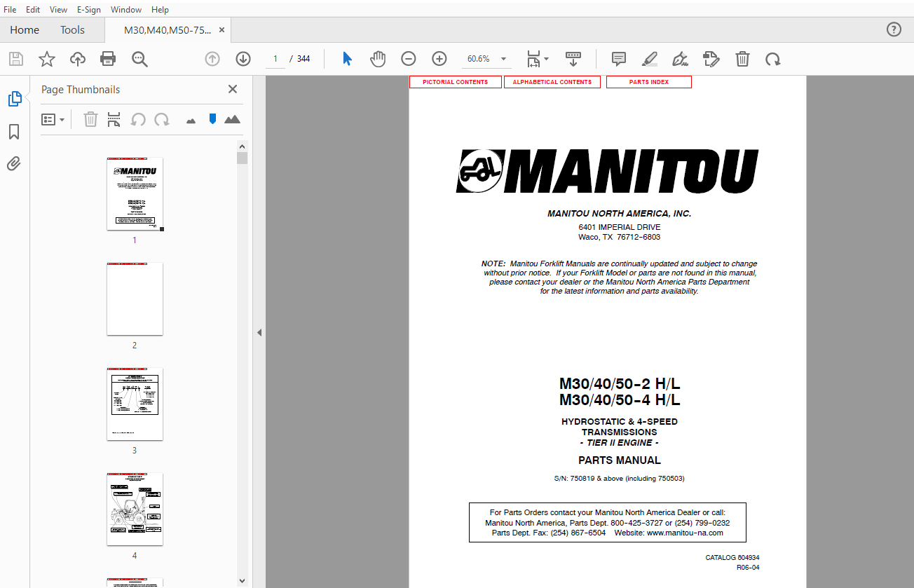The image size is (914, 588).
Task: Click the upload to cloud icon
Action: 78,59
